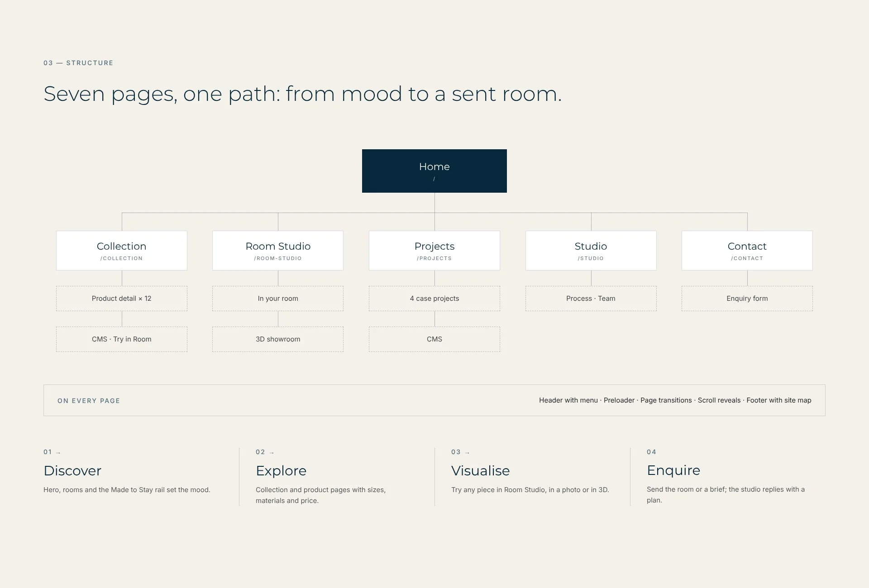Click the "Enquiry form" sub-node

(x=747, y=299)
